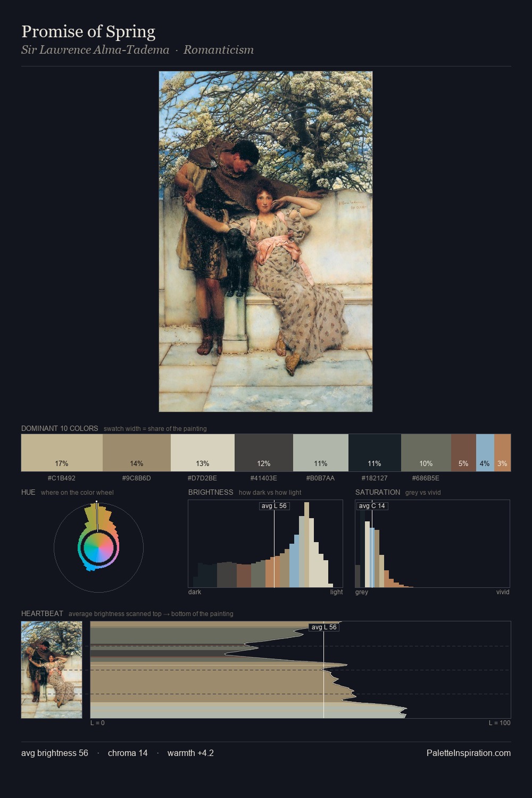Viewport: 532px width, 798px height.
Task: Click the 17% swatch #C1B492
Action: click(62, 453)
